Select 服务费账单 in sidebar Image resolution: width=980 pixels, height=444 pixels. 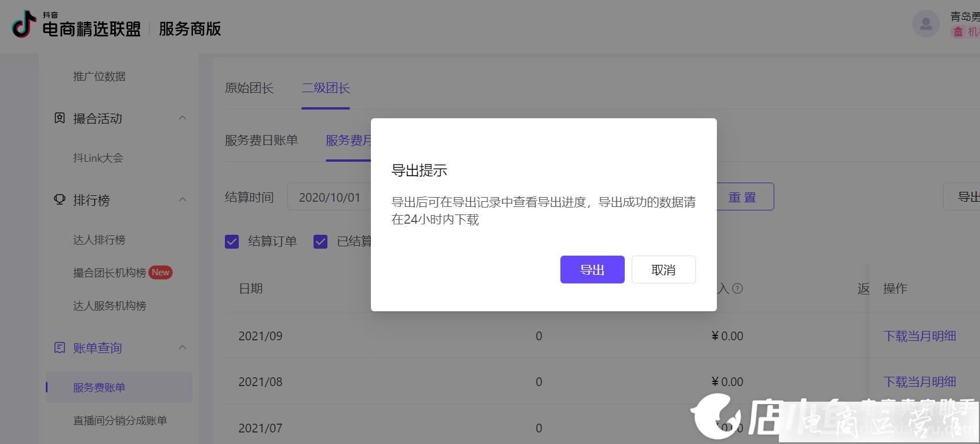(x=119, y=387)
